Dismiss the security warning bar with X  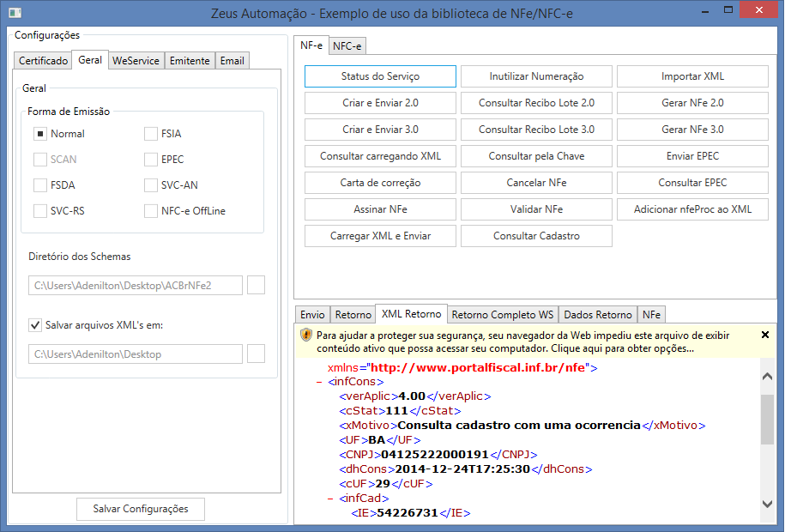click(x=765, y=335)
